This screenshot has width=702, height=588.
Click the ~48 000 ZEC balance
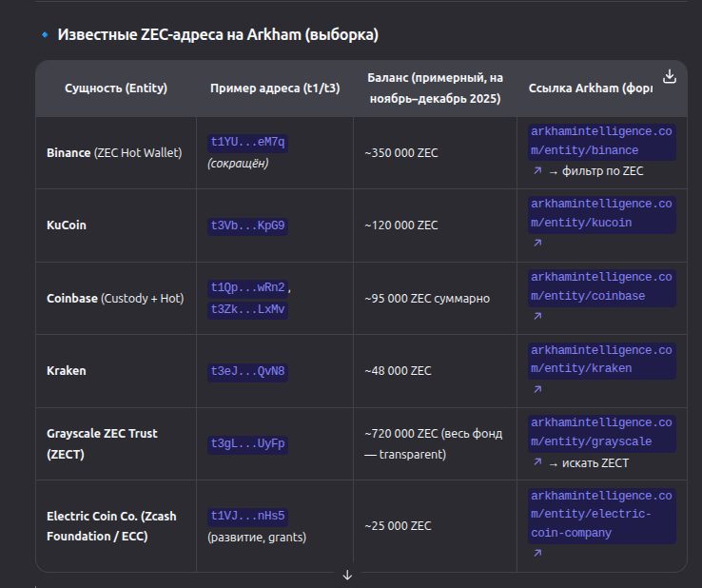398,371
